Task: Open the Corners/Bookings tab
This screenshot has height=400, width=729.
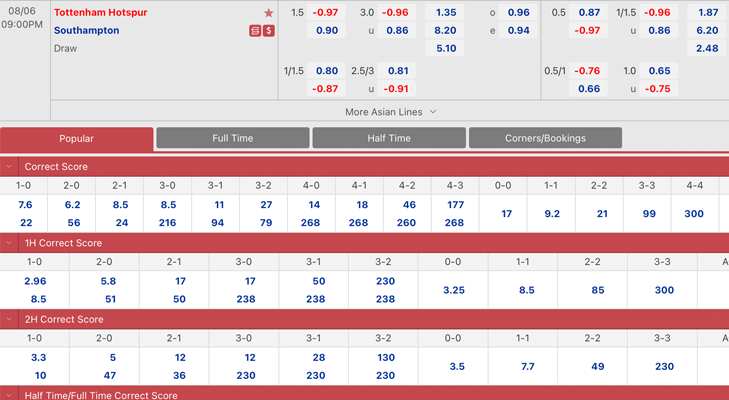Action: pyautogui.click(x=545, y=138)
